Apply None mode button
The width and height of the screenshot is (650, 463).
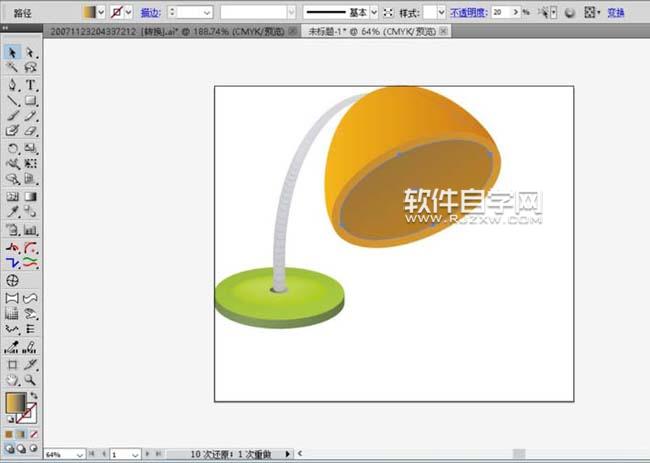coord(34,434)
